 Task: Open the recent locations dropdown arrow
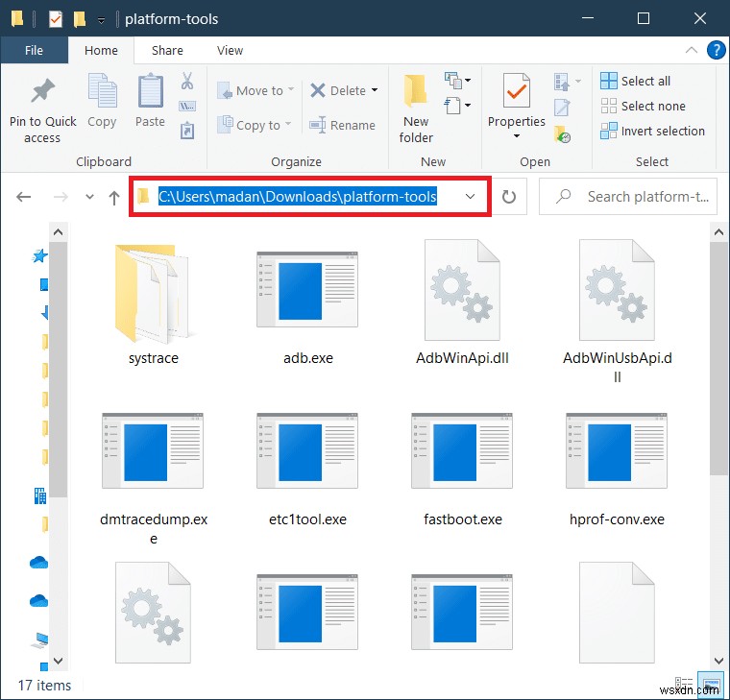(89, 197)
